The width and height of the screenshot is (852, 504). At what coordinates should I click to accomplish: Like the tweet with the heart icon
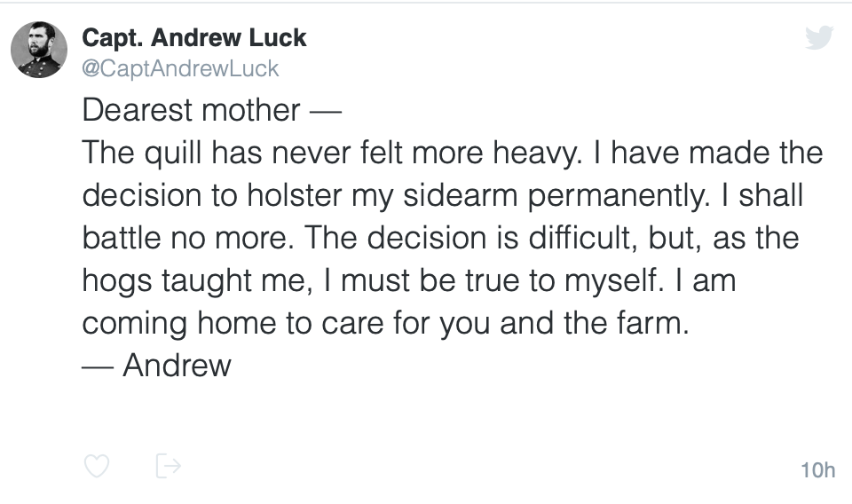click(96, 465)
